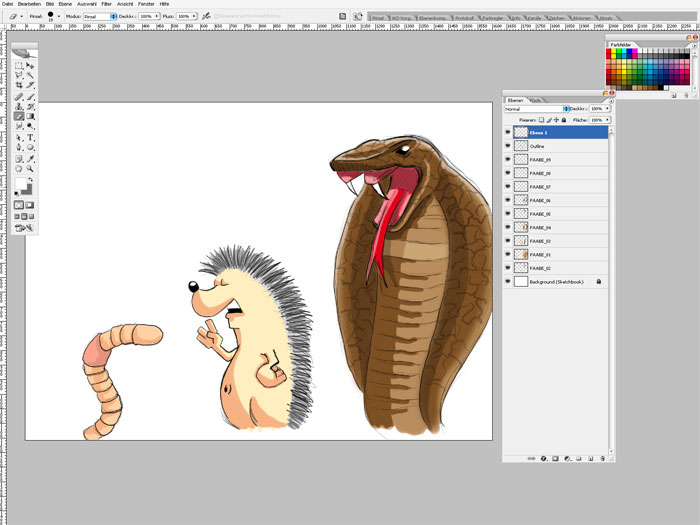Screen dimensions: 700x525
Task: Open the Filter menu
Action: pos(106,4)
